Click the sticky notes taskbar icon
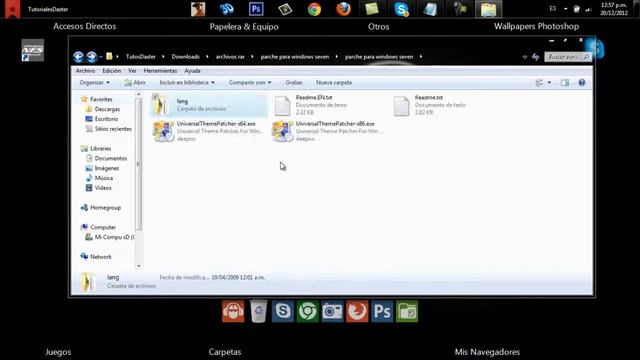This screenshot has height=360, width=640. [372, 9]
